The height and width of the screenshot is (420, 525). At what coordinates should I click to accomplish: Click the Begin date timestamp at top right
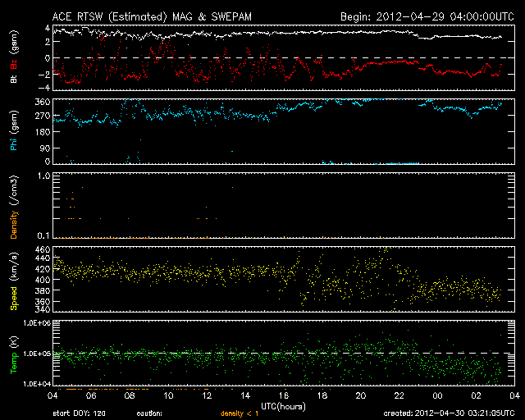(x=427, y=16)
